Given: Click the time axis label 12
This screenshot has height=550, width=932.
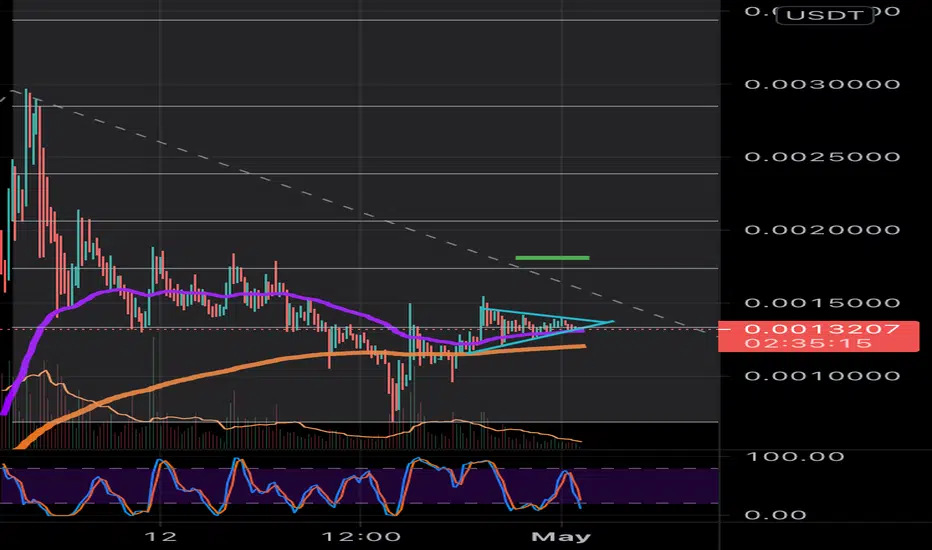Looking at the screenshot, I should click(160, 537).
